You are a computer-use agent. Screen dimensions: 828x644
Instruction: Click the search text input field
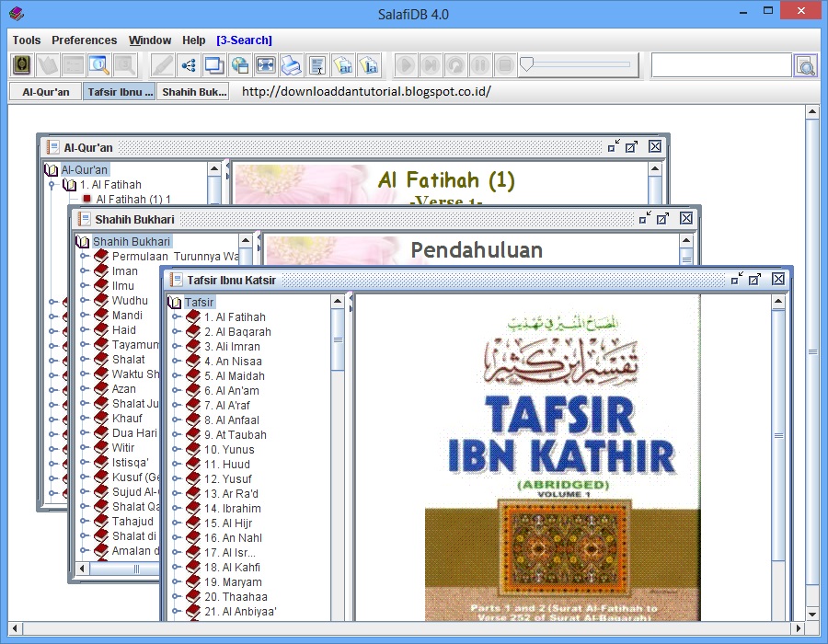point(721,66)
